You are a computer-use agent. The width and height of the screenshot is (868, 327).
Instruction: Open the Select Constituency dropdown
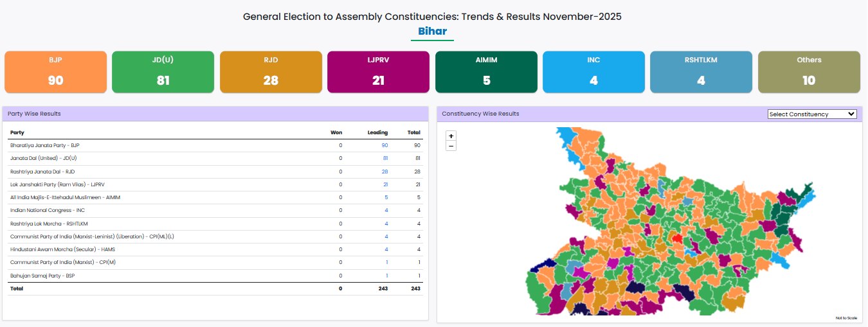(x=812, y=114)
